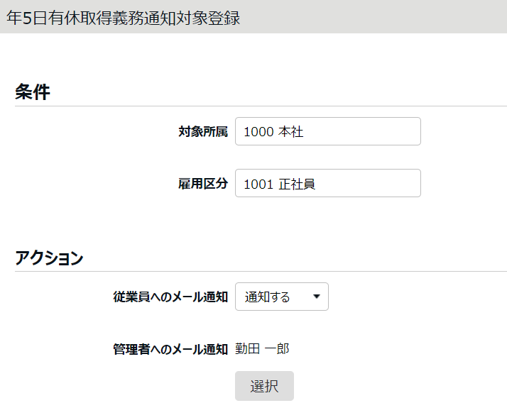Click the dropdown arrow beside 通知する
This screenshot has height=420, width=507.
pyautogui.click(x=316, y=297)
